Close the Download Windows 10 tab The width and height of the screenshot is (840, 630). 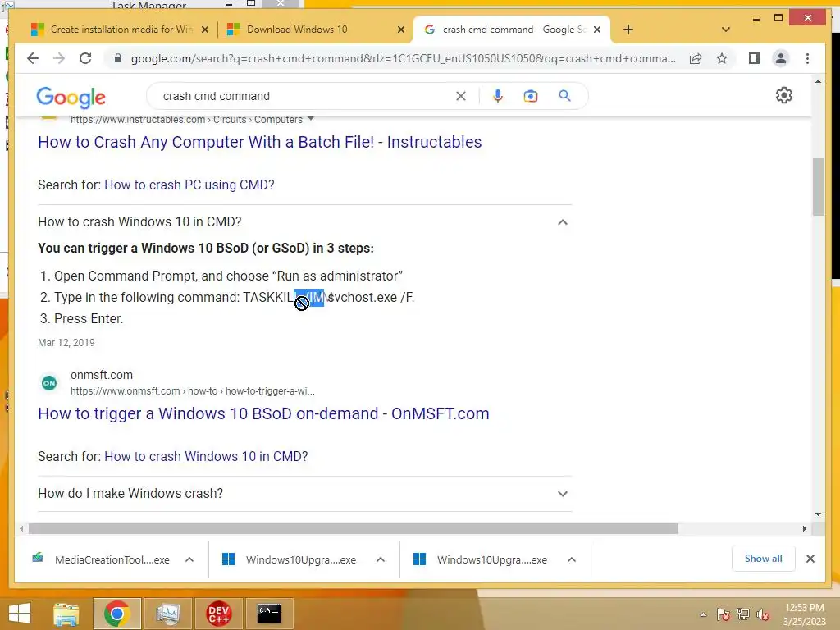400,30
